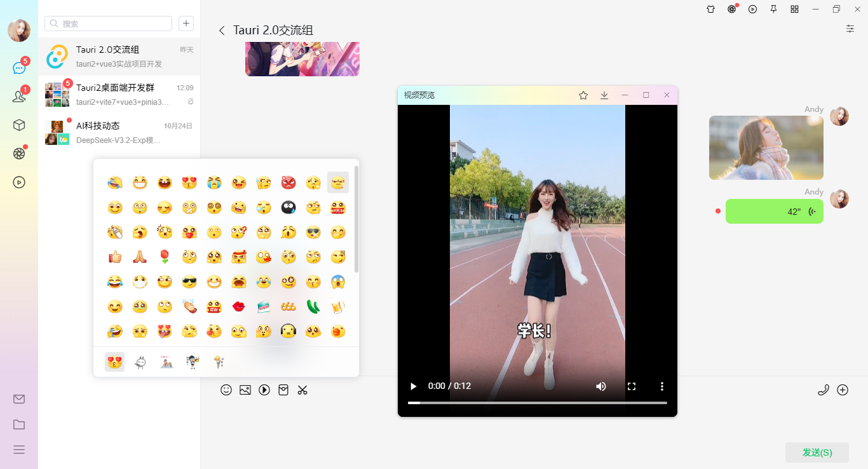The height and width of the screenshot is (469, 868).
Task: Insert the red rose emoji
Action: pos(165,257)
